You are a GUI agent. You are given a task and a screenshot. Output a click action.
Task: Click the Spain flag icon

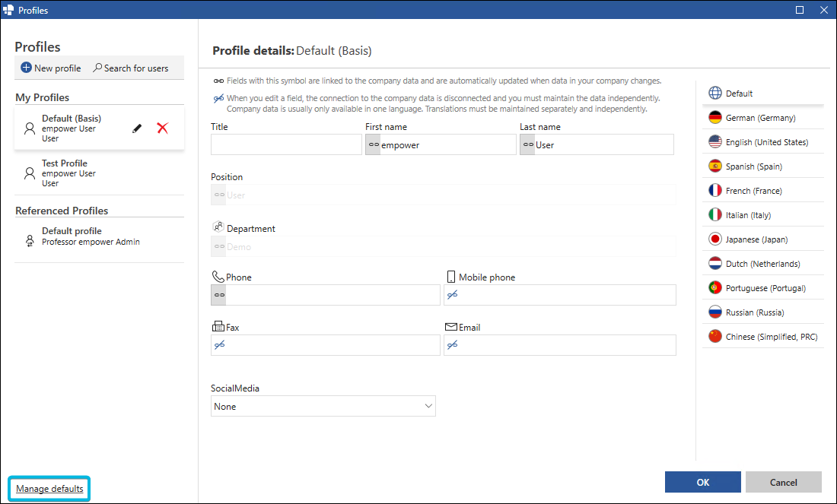[x=715, y=166]
